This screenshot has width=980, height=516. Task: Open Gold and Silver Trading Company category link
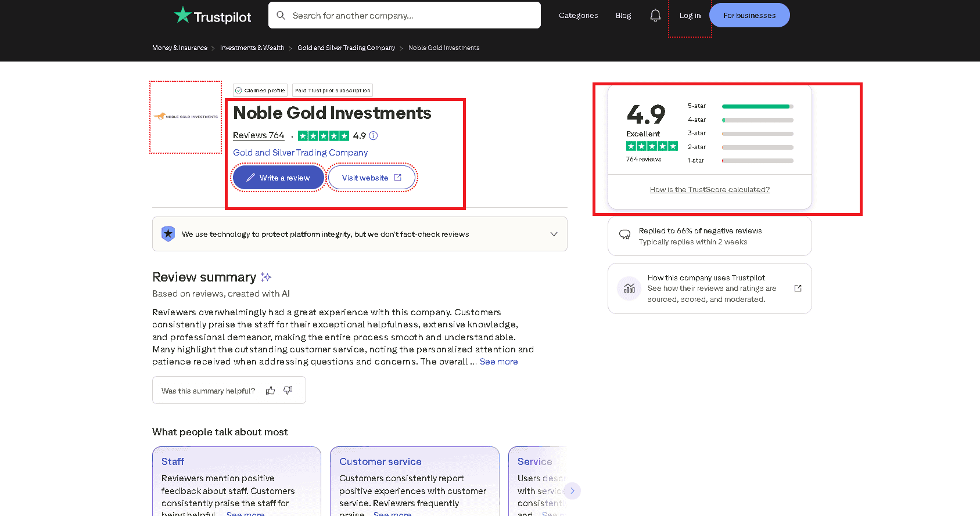[x=300, y=153]
